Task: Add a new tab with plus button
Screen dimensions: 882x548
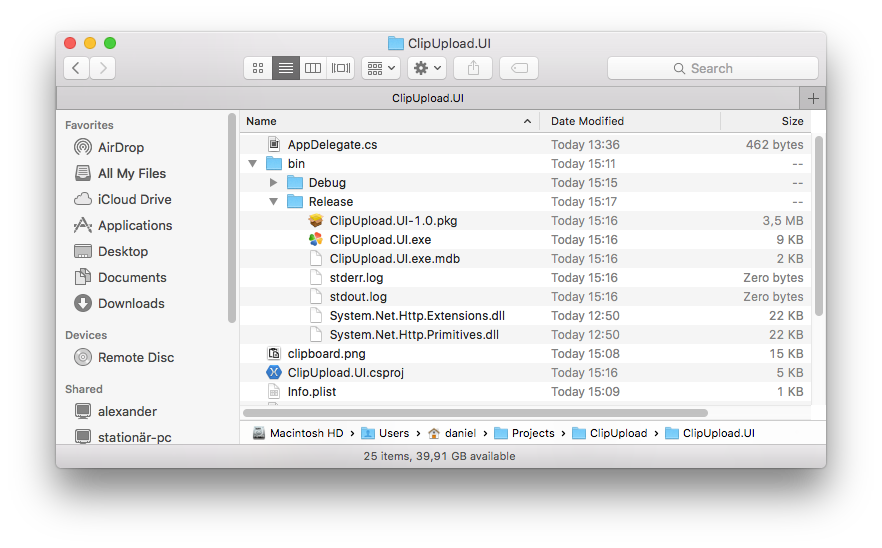Action: point(813,98)
